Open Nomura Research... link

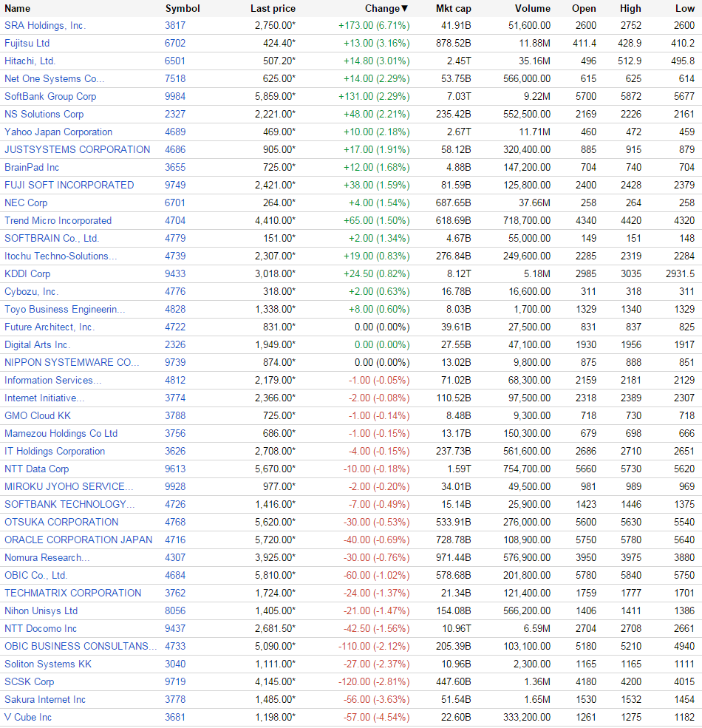tap(47, 557)
